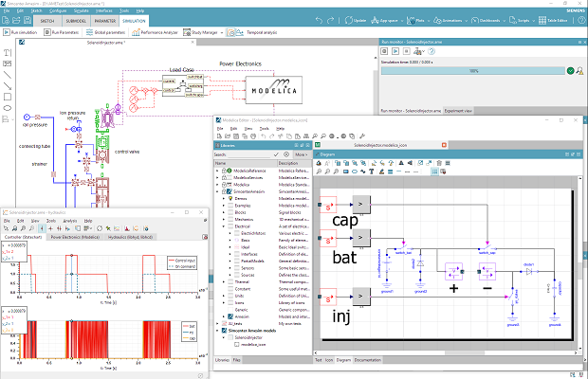This screenshot has width=588, height=379.
Task: Toggle the Amesim library checkbox in tree
Action: (230, 316)
